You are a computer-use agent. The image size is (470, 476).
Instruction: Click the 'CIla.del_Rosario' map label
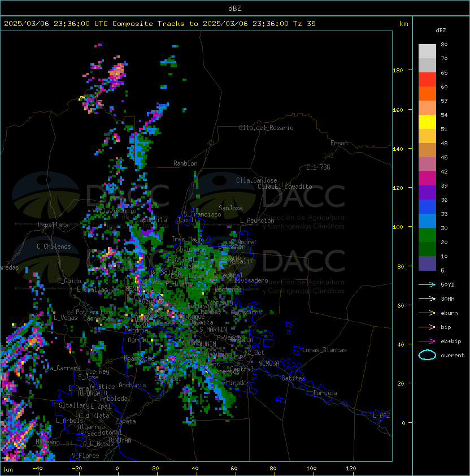coord(266,128)
